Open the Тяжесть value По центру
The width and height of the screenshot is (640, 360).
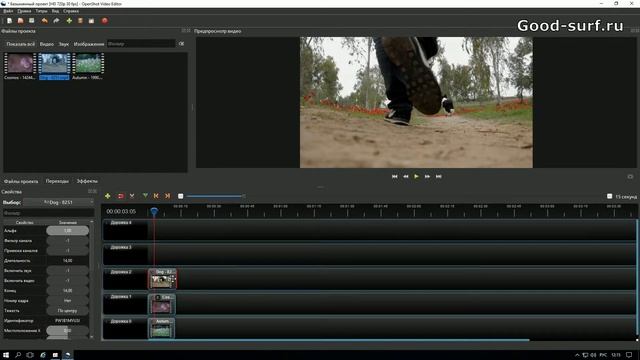67,311
